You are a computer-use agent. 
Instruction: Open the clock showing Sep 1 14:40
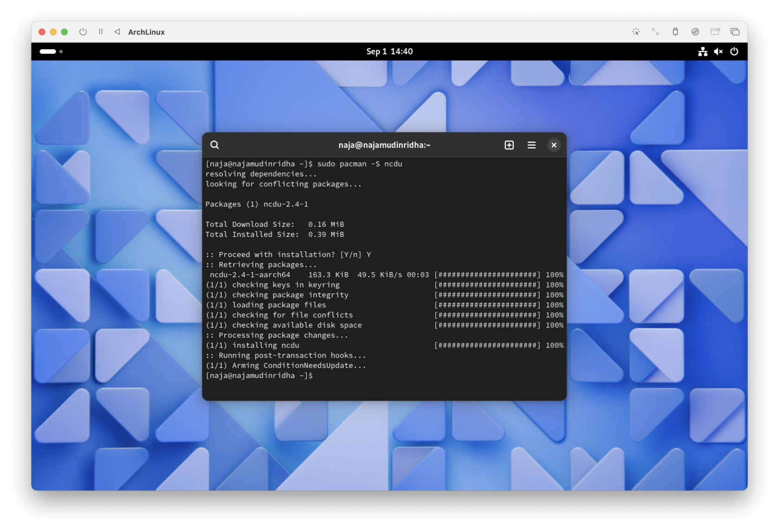[389, 51]
